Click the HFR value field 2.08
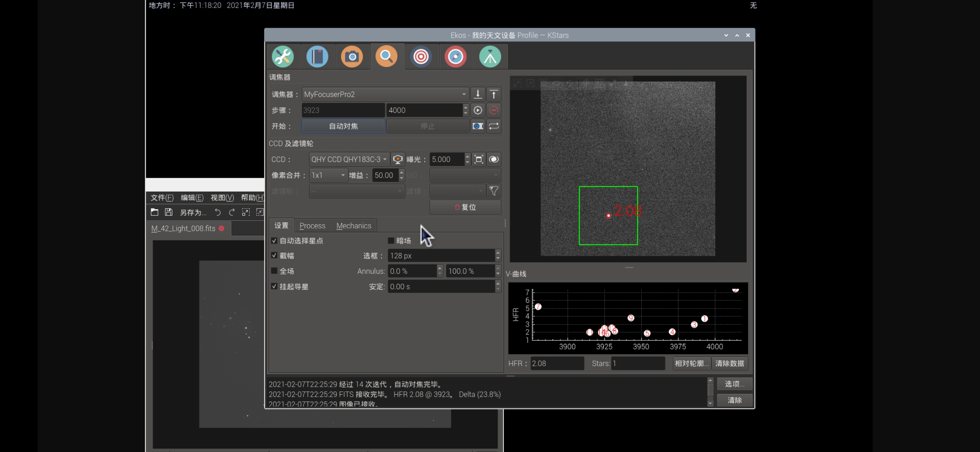The width and height of the screenshot is (980, 452). point(557,363)
